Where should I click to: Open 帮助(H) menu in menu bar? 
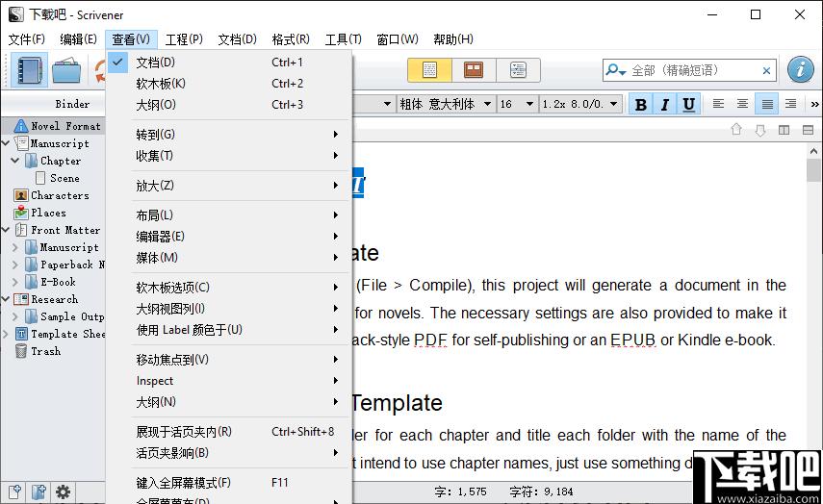click(x=453, y=39)
